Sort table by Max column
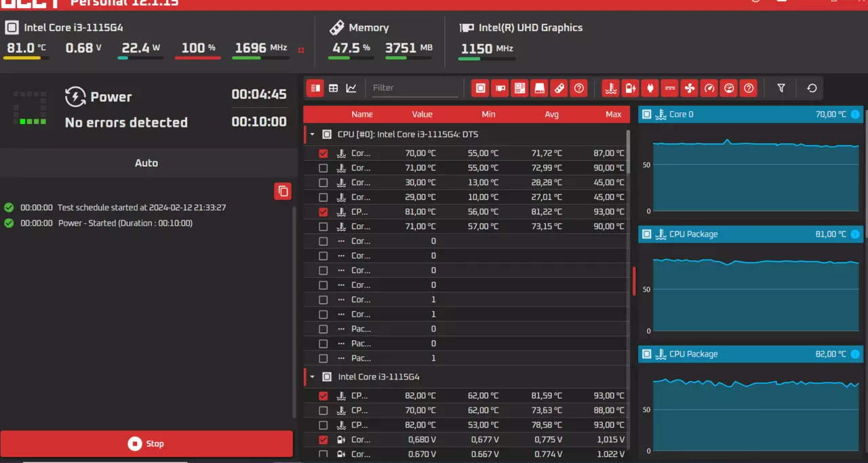This screenshot has width=868, height=463. (x=613, y=115)
